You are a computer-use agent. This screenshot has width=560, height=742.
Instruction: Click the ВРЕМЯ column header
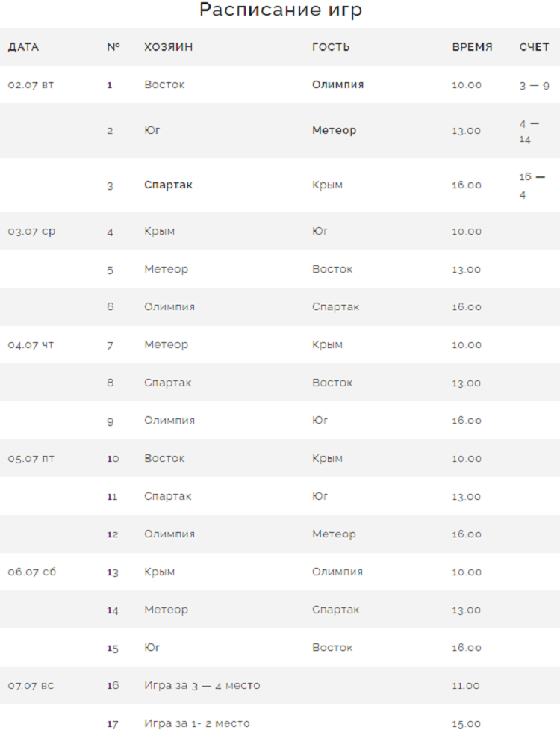[472, 47]
